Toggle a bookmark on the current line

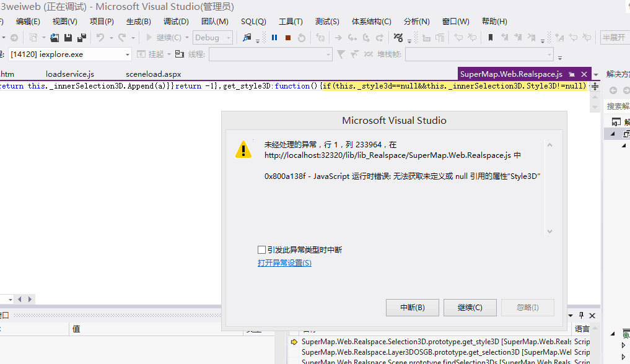click(x=491, y=37)
